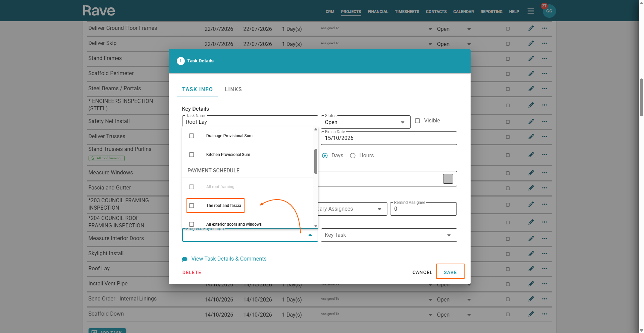Click the GG user avatar
Viewport: 644px width, 333px height.
click(x=549, y=11)
